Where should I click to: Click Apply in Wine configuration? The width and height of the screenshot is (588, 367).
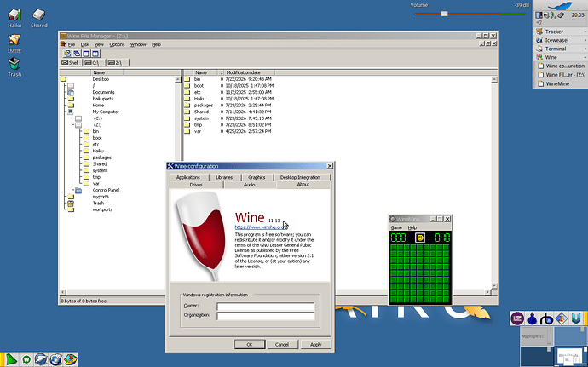pos(316,345)
